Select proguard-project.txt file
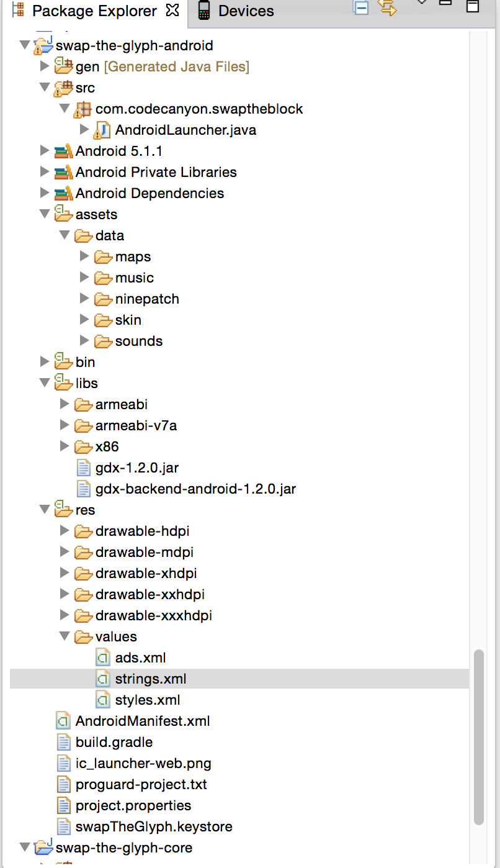The width and height of the screenshot is (500, 868). pyautogui.click(x=141, y=784)
